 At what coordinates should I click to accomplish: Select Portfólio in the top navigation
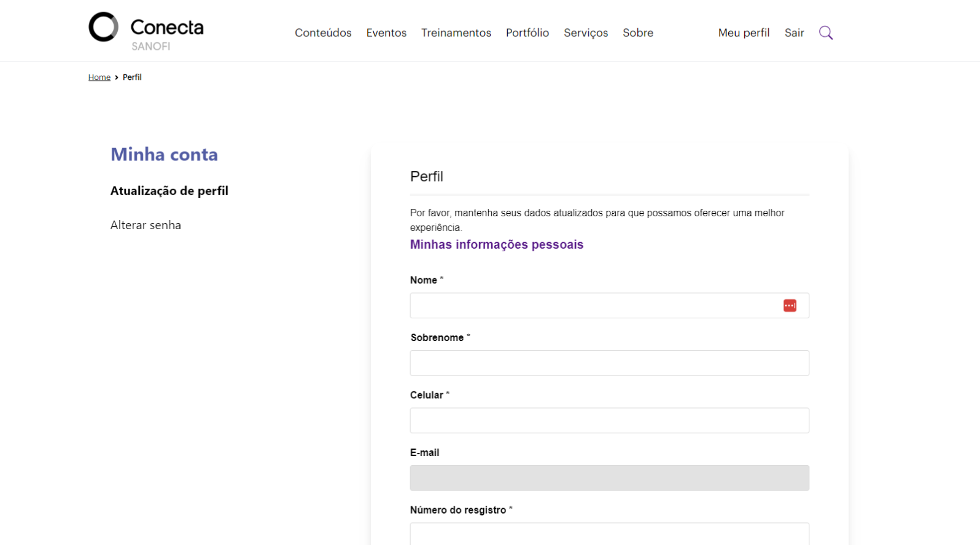tap(527, 33)
